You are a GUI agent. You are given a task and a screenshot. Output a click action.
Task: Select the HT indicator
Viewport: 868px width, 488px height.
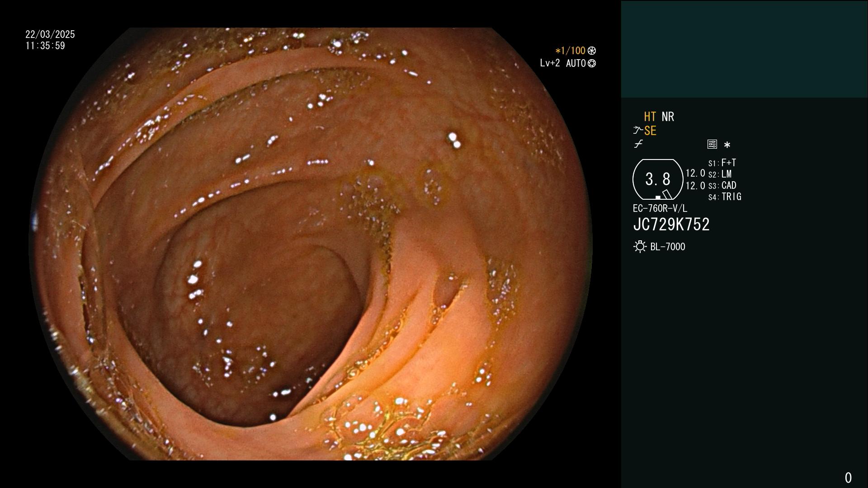[x=650, y=117]
